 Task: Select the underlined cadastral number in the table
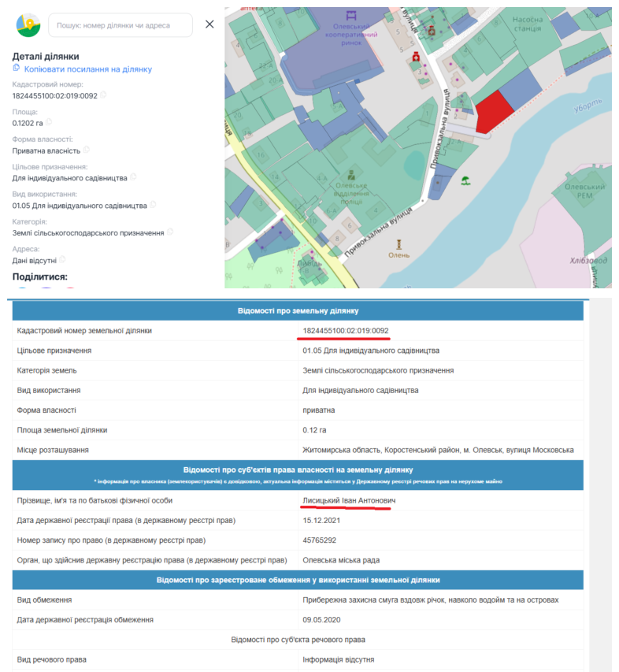click(x=345, y=331)
